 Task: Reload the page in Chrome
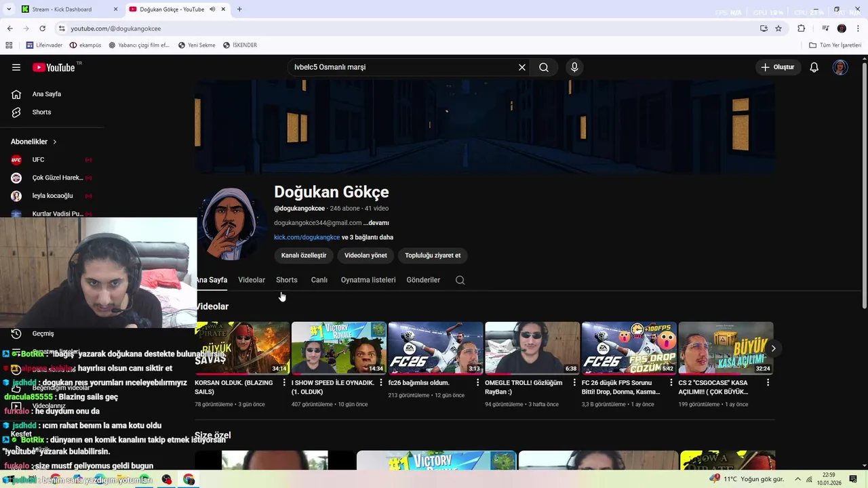(42, 28)
